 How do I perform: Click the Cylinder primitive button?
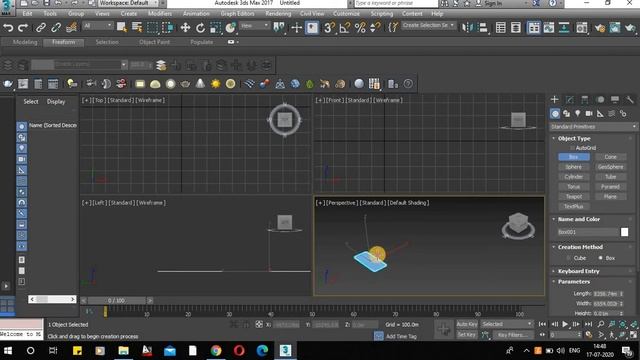[x=573, y=177]
